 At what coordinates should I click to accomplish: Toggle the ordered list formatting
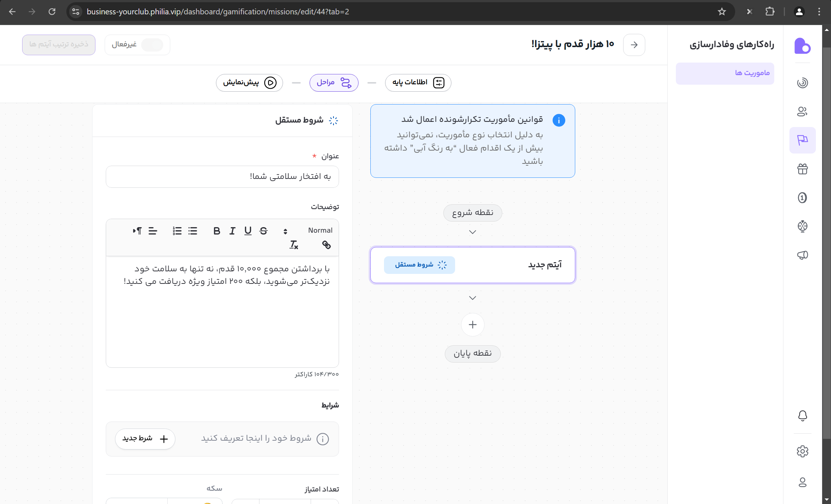coord(177,231)
